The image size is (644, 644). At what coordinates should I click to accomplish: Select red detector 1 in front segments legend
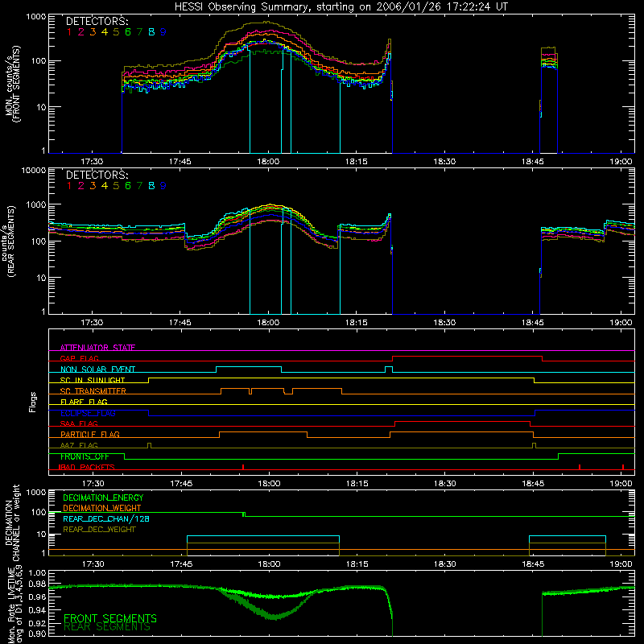click(x=69, y=32)
